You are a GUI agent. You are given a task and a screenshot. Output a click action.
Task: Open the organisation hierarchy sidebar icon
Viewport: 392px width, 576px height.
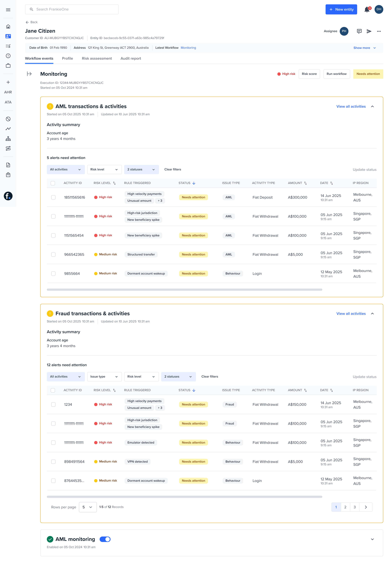coord(8,139)
